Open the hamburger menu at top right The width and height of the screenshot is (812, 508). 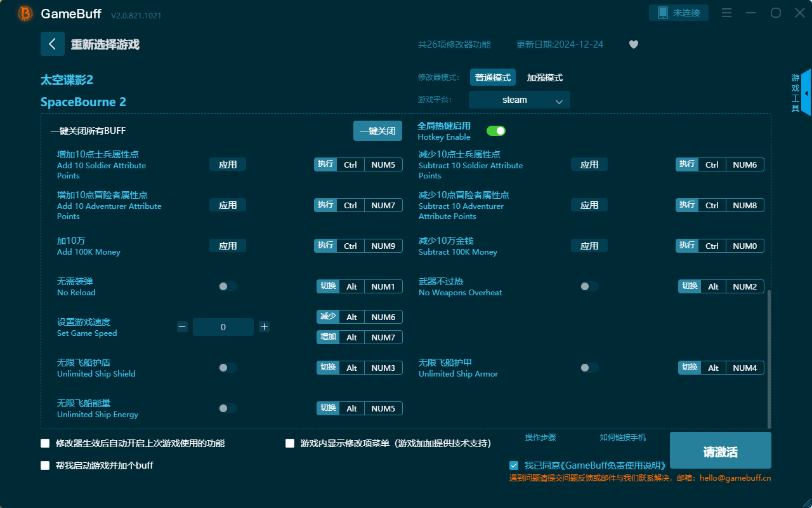726,13
